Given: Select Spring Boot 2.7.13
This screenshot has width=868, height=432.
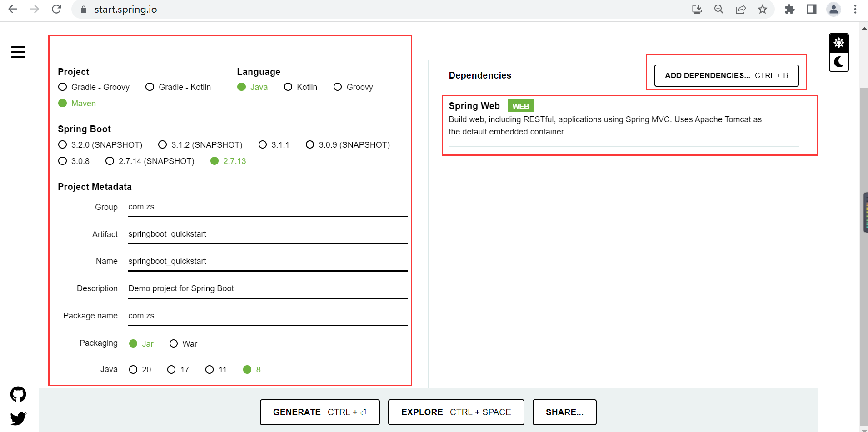Looking at the screenshot, I should [228, 161].
